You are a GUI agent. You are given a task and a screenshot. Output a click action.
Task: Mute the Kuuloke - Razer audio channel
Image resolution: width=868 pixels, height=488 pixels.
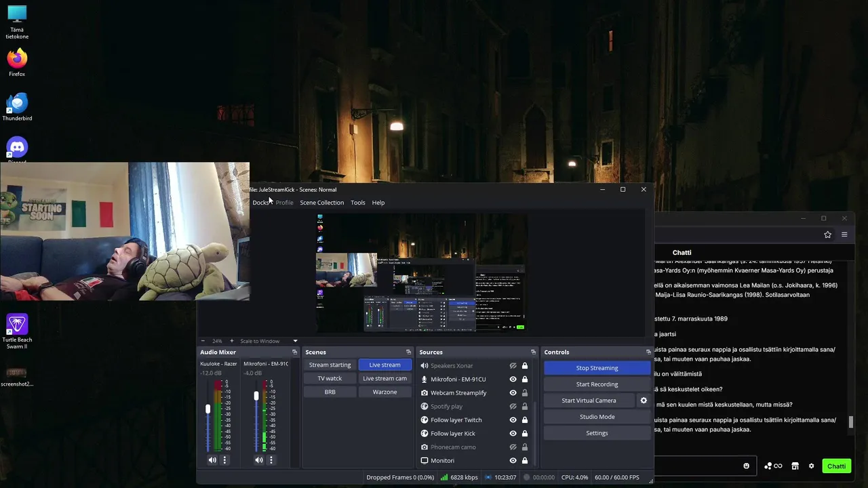212,460
